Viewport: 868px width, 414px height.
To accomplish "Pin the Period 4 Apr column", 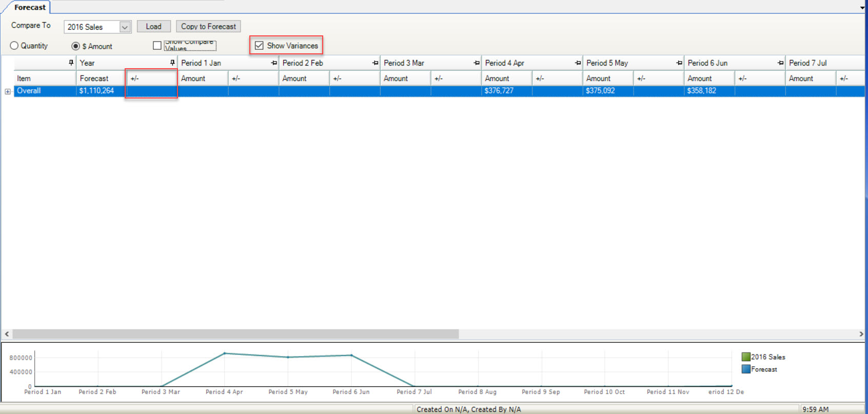I will click(x=578, y=63).
